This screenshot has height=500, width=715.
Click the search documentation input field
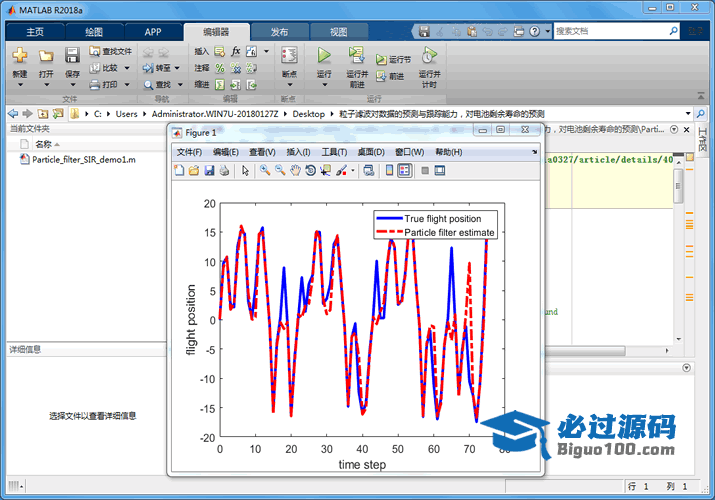pyautogui.click(x=611, y=31)
